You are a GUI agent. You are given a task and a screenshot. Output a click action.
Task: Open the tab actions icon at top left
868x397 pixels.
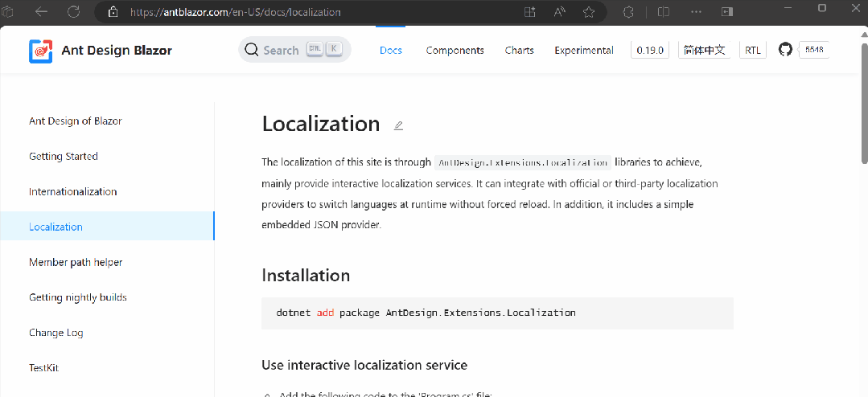7,11
